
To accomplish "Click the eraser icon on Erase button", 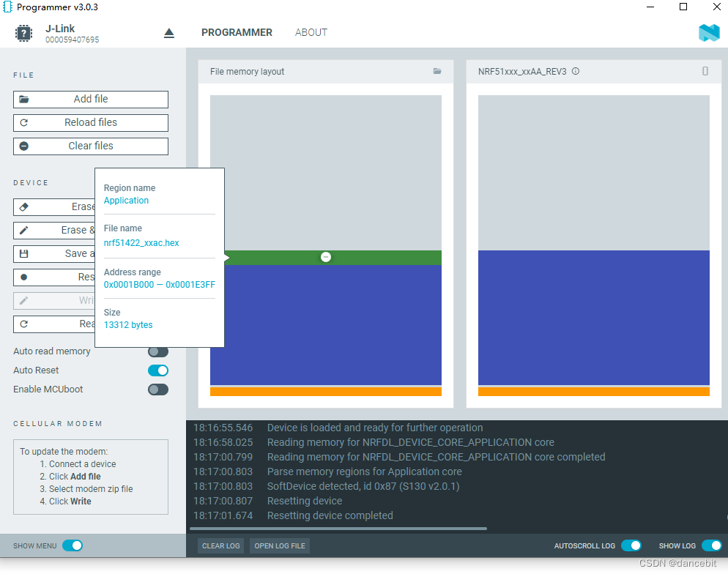I will point(24,207).
